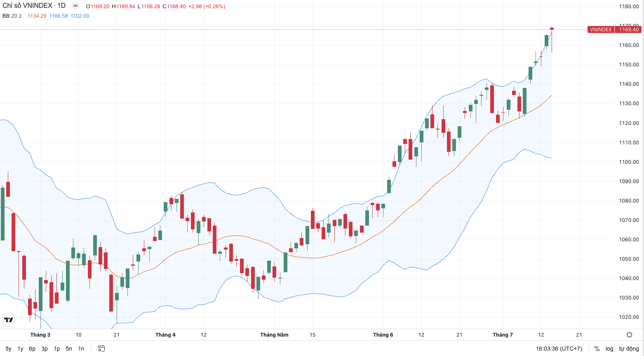The height and width of the screenshot is (356, 644).
Task: Click the high price H1169.84
Action: (x=124, y=7)
